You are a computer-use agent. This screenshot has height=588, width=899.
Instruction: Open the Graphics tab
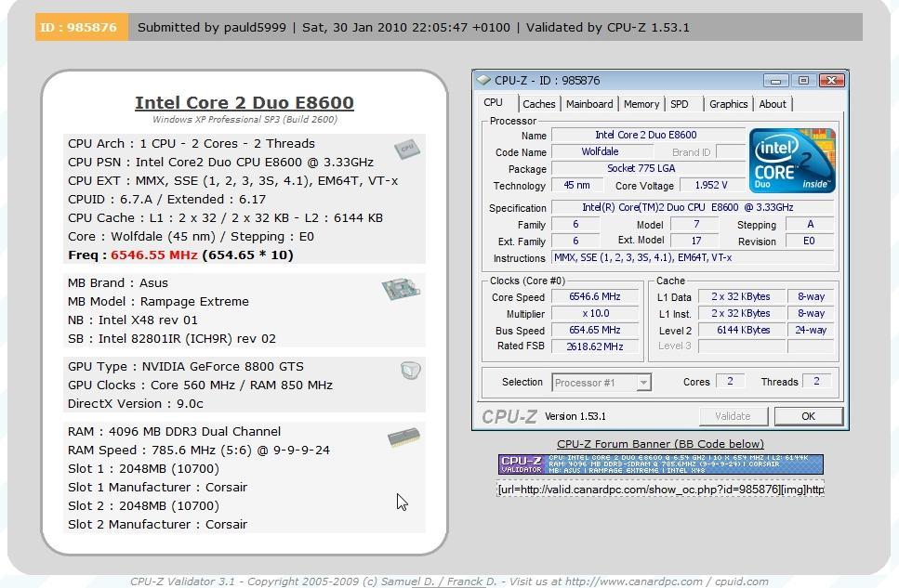(728, 104)
